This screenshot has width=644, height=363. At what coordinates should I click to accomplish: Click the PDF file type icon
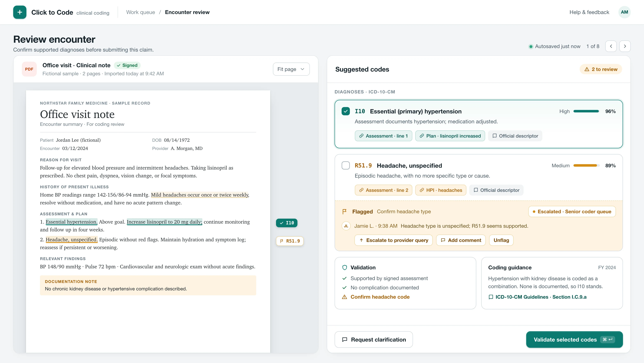pos(29,69)
